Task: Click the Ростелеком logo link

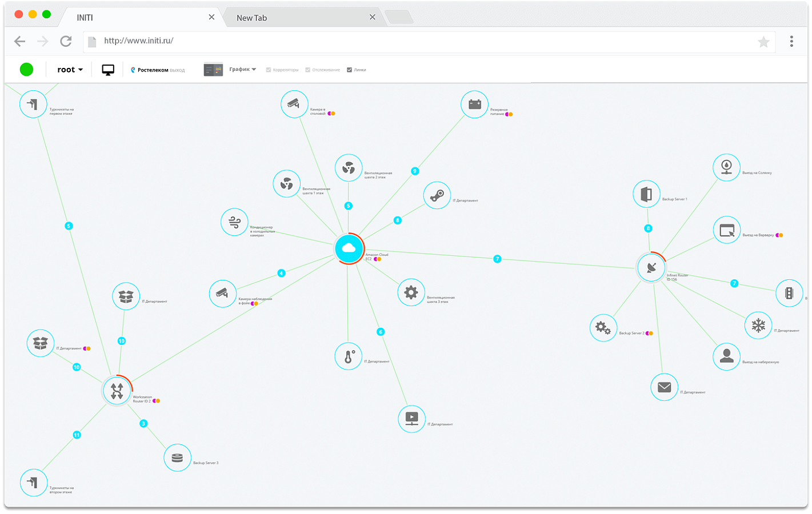Action: point(150,70)
